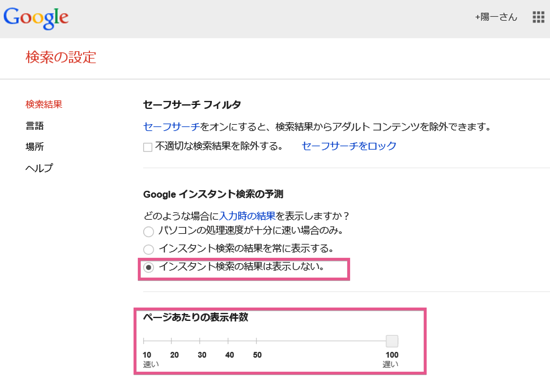Select インスタント検索の結果を常に表示する radio
This screenshot has width=550, height=380.
click(x=148, y=249)
